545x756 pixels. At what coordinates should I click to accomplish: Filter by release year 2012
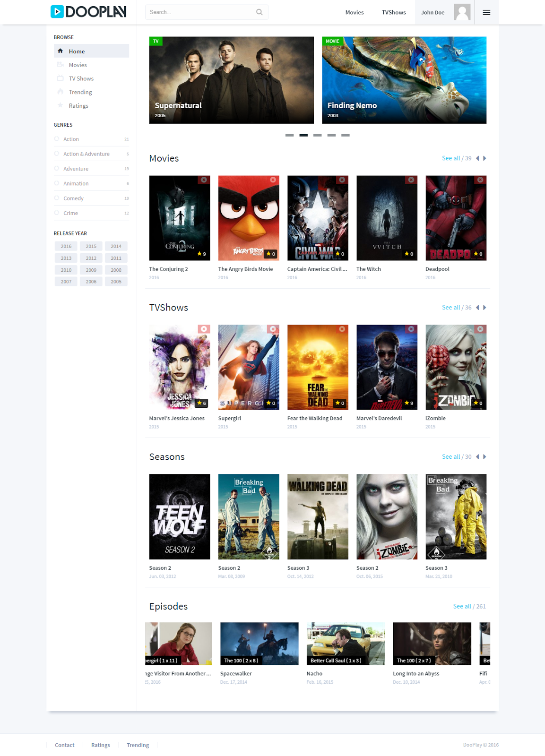point(91,258)
